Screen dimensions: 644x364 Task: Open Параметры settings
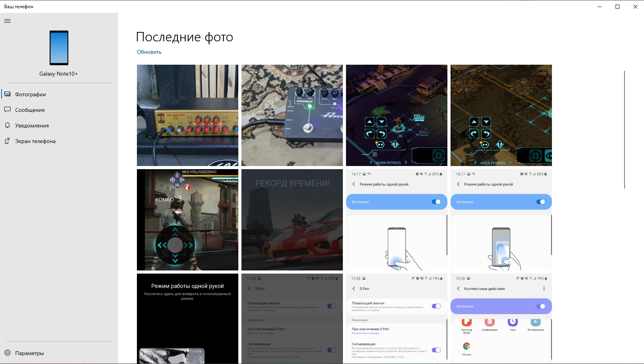[x=59, y=353]
